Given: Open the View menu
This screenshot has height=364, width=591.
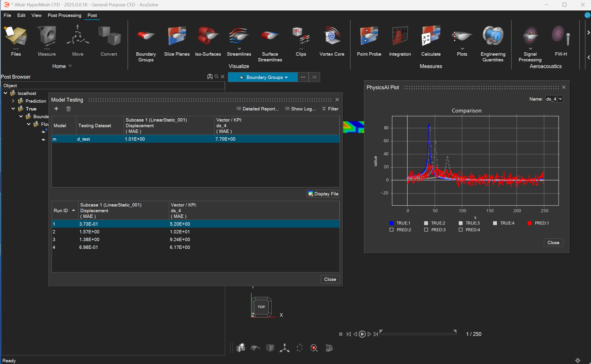Looking at the screenshot, I should [x=36, y=15].
